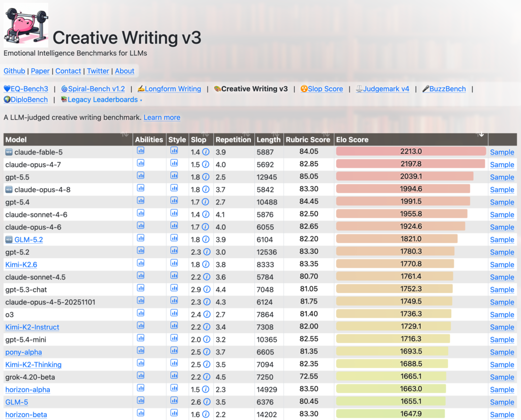This screenshot has width=521, height=420.
Task: Switch to EQ-Bench3 leaderboard
Action: point(26,89)
